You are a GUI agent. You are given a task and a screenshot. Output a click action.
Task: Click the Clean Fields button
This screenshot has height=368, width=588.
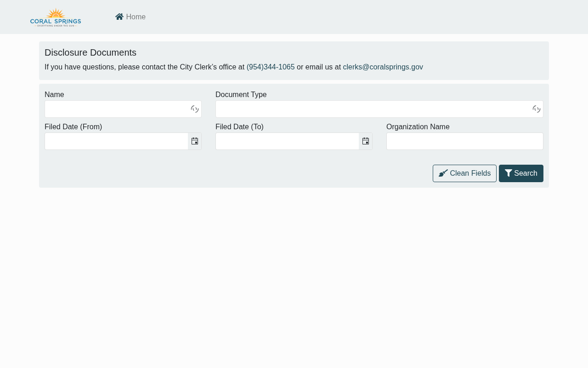(464, 173)
